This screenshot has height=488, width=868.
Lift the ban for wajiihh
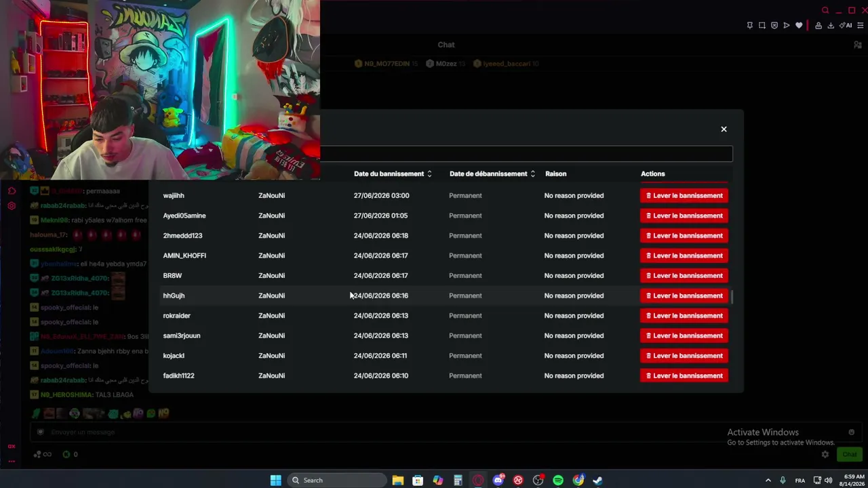point(684,195)
